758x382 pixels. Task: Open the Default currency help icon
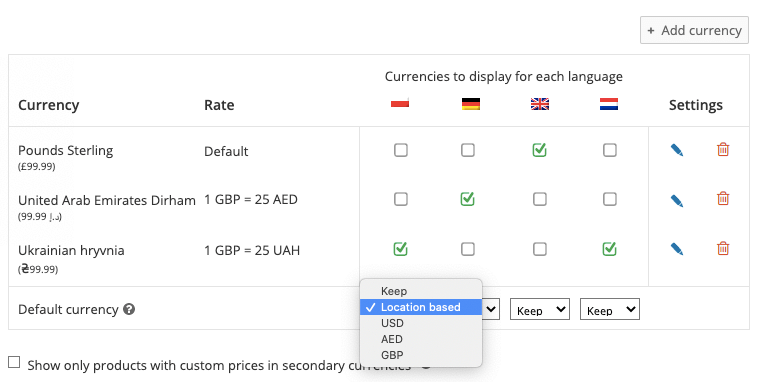coord(129,309)
